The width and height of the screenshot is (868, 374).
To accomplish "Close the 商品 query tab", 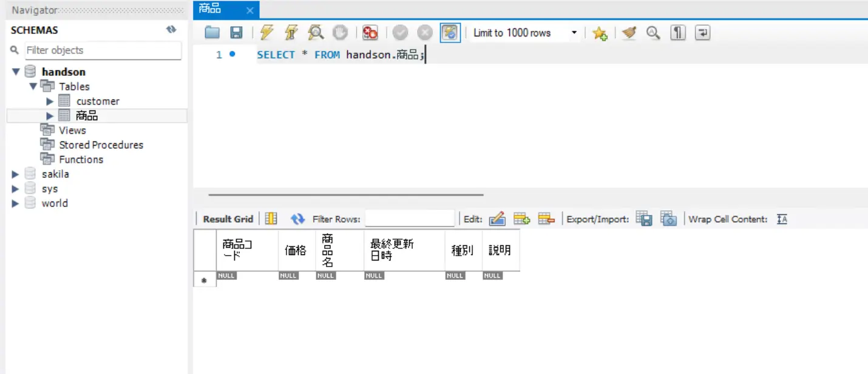I will pos(249,10).
